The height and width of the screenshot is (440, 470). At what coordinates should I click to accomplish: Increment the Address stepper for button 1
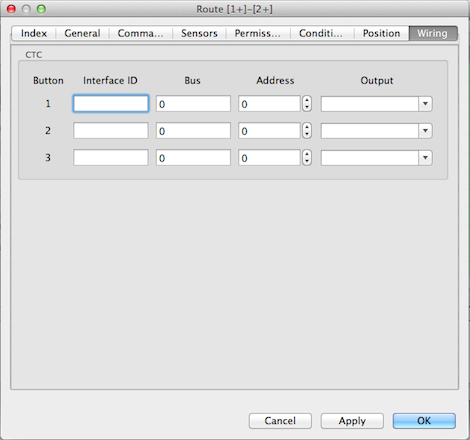click(307, 100)
